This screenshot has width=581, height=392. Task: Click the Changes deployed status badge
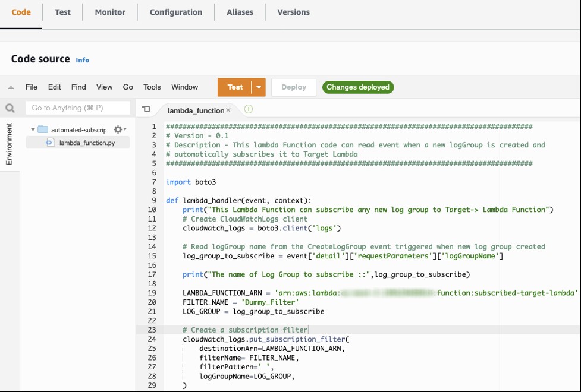pyautogui.click(x=358, y=87)
